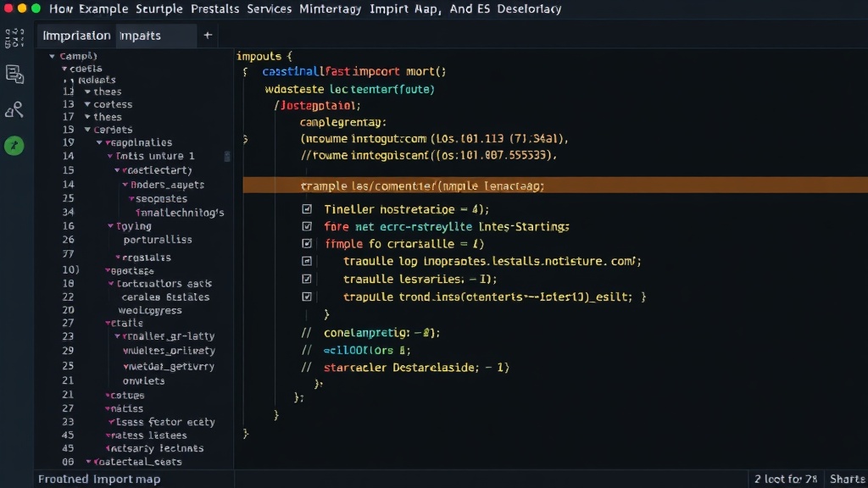Click the imqouts { first code line
Image resolution: width=868 pixels, height=488 pixels.
point(264,56)
